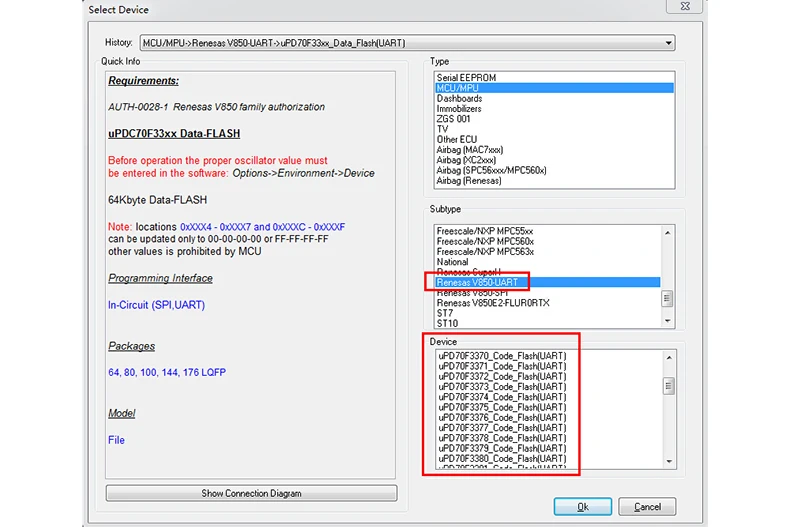Close the Select Device dialog
The width and height of the screenshot is (790, 527).
685,6
